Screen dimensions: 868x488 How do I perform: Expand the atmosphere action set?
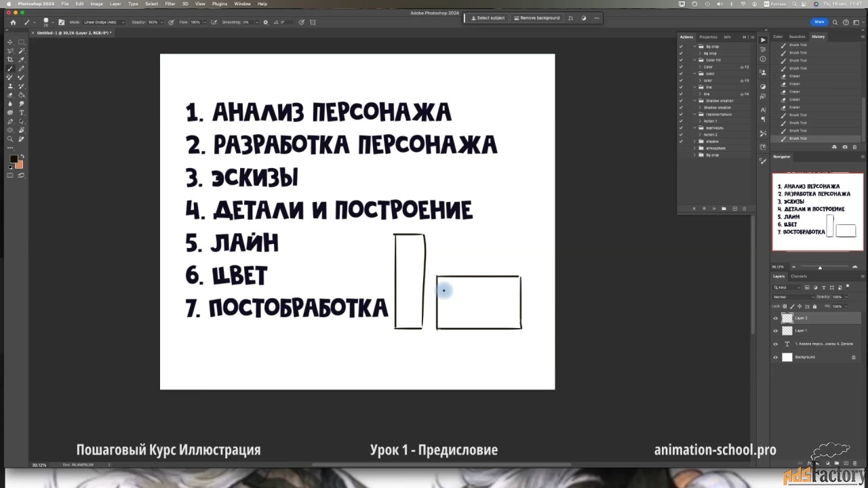tap(694, 148)
